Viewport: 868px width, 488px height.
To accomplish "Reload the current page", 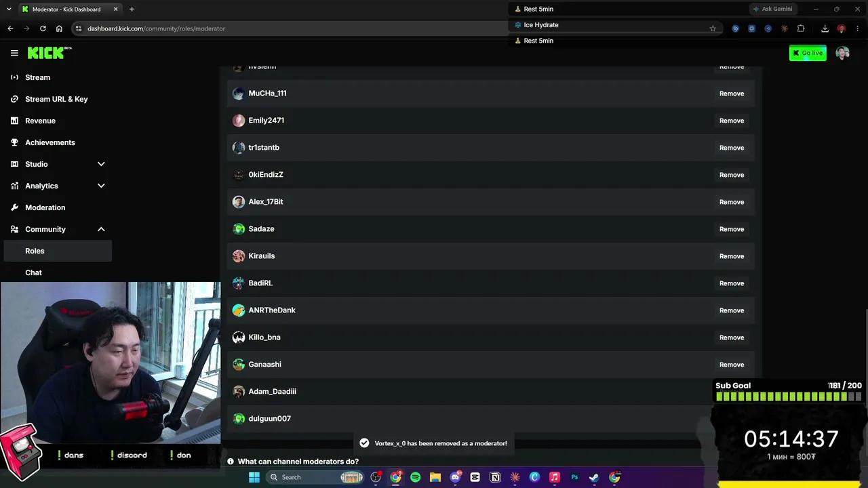I will coord(43,28).
